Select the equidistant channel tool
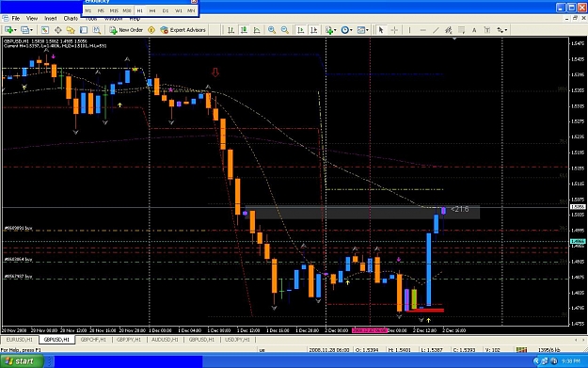 (x=449, y=30)
